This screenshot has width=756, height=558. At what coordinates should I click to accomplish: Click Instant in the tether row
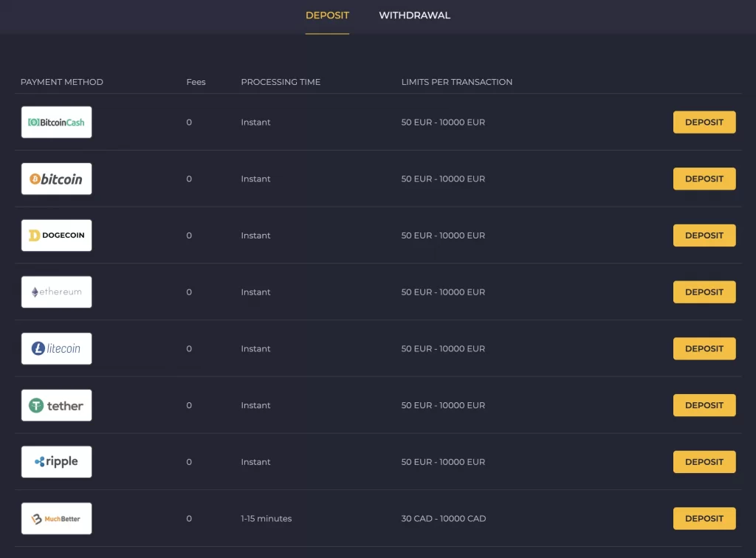tap(255, 405)
